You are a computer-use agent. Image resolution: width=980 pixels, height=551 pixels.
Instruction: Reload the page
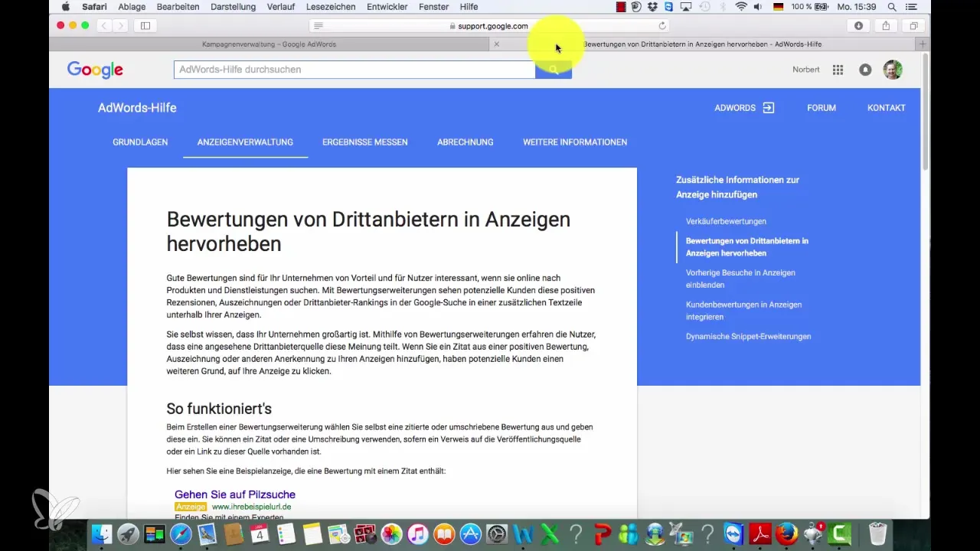point(662,26)
